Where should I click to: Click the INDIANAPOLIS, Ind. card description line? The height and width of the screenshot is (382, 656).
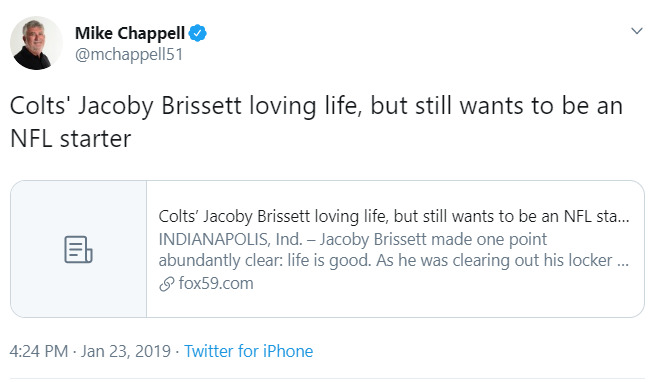click(x=352, y=239)
